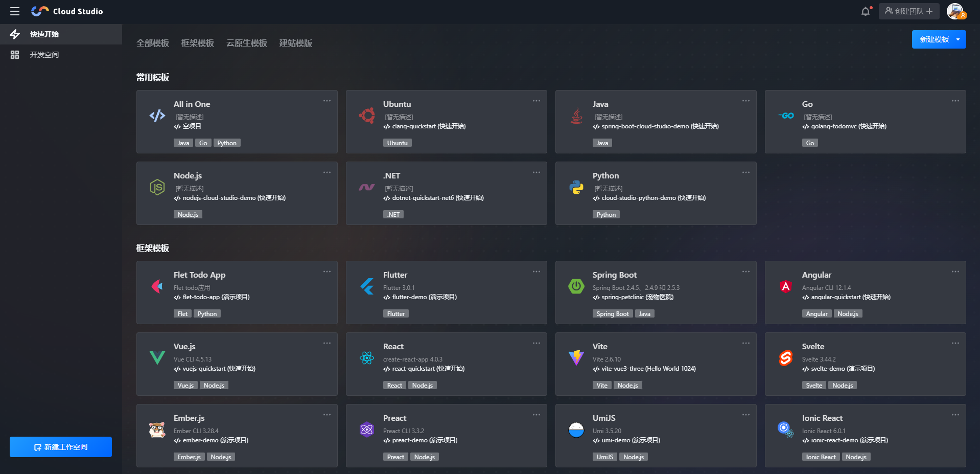The height and width of the screenshot is (474, 980).
Task: Click the React atom icon
Action: click(367, 358)
